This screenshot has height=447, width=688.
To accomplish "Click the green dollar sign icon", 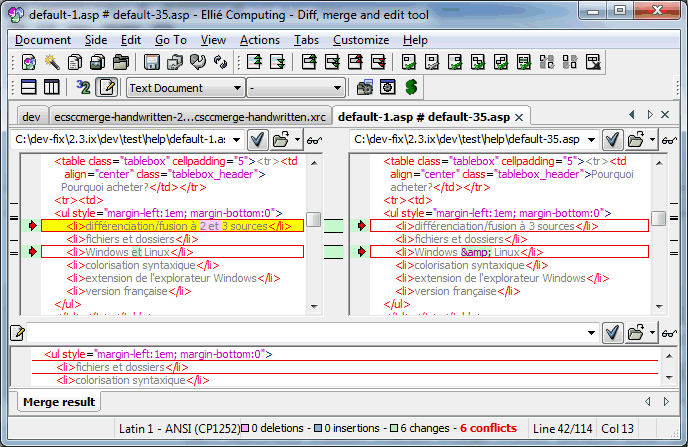I will (x=411, y=87).
